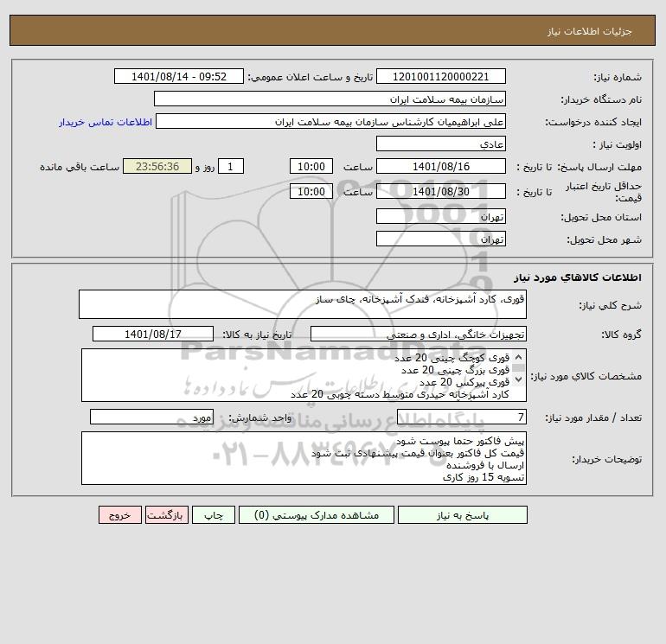
Task: Select list row قوری کوچک چینی 20 عدد
Action: [x=451, y=358]
